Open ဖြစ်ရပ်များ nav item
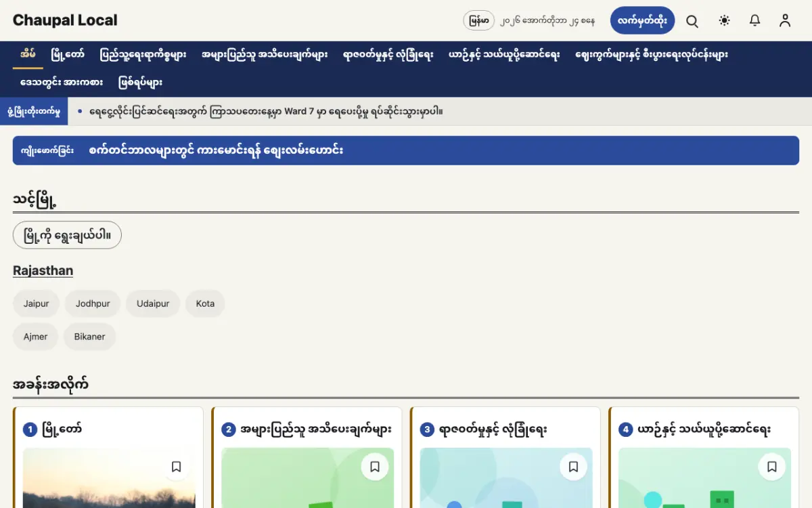The height and width of the screenshot is (508, 812). (x=140, y=83)
